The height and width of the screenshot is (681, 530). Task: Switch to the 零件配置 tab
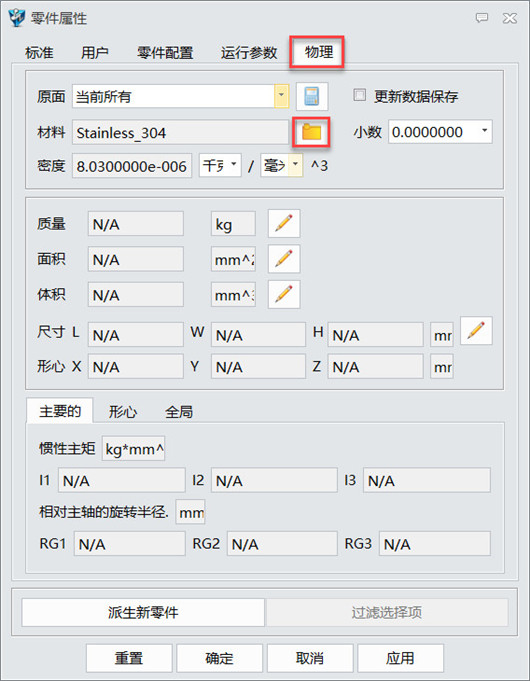[x=165, y=53]
